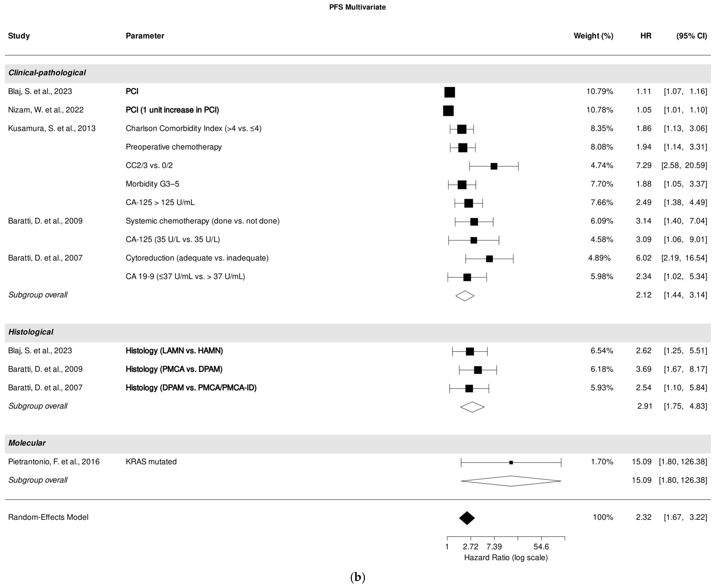
Task: Click the Cytoreduction row square marker
Action: pos(489,259)
